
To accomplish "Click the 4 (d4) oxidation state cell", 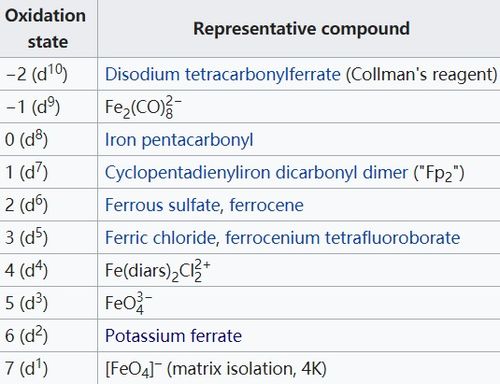I will tap(49, 270).
